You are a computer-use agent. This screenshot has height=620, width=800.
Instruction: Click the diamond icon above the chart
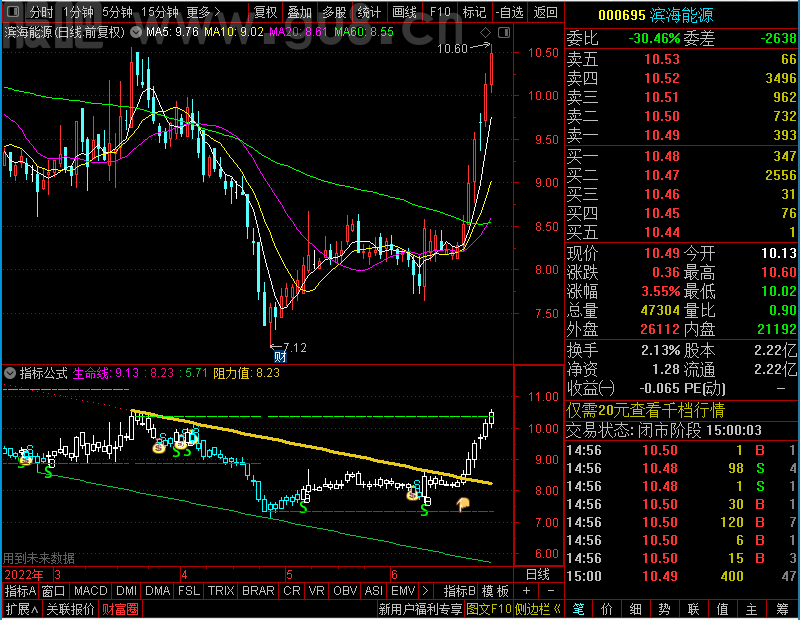tap(485, 33)
